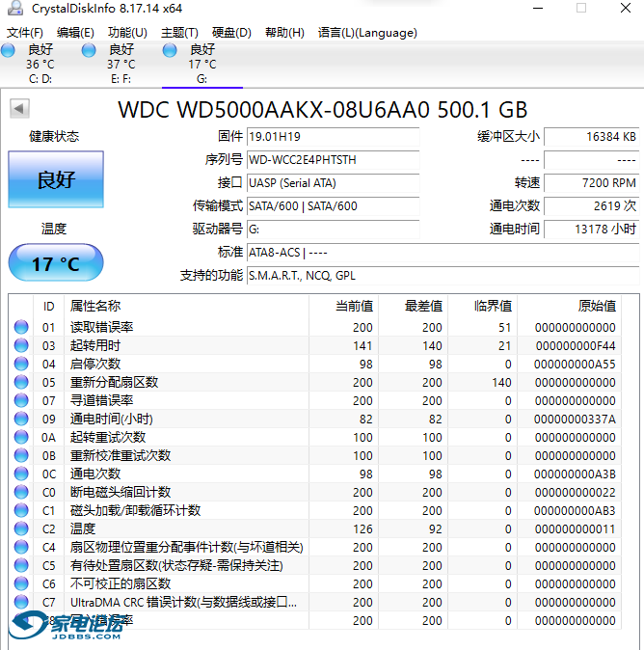Click status orb of 读取错误率 row
644x650 pixels.
(x=21, y=327)
